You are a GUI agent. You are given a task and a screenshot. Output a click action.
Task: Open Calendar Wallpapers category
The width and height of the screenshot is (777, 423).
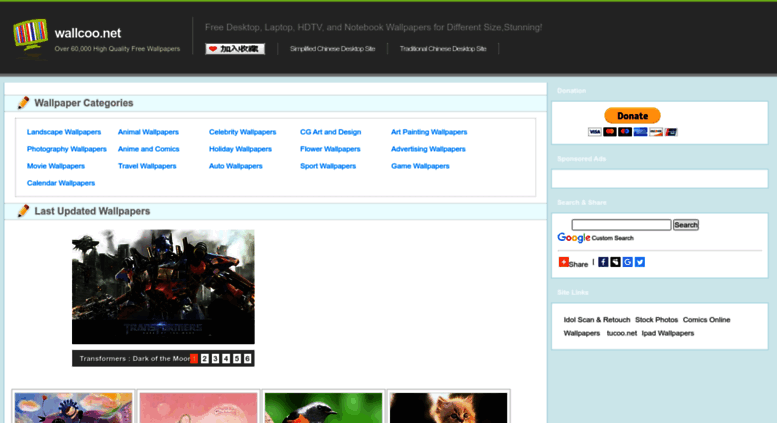click(x=61, y=183)
